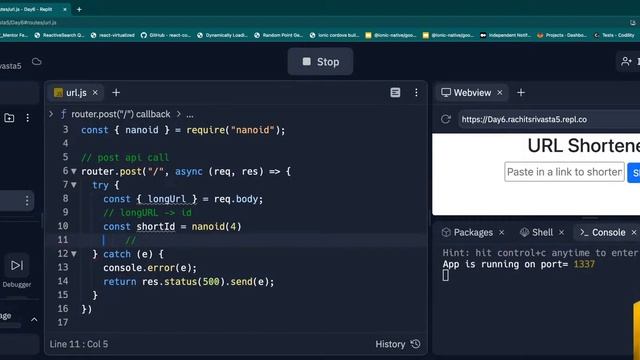Add new tab next to Webview
Viewport: 640px width, 360px height.
(x=521, y=93)
